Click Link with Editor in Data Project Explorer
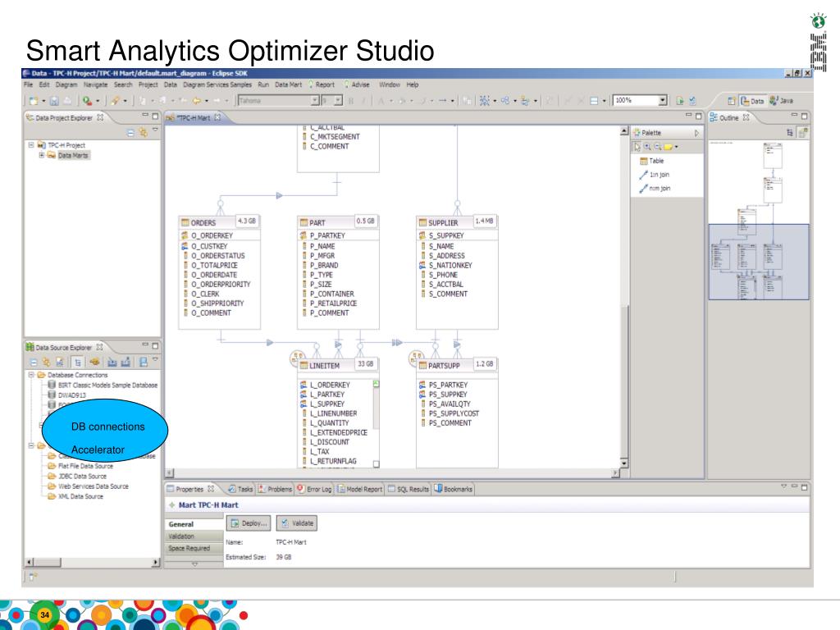The height and width of the screenshot is (630, 840). [143, 132]
